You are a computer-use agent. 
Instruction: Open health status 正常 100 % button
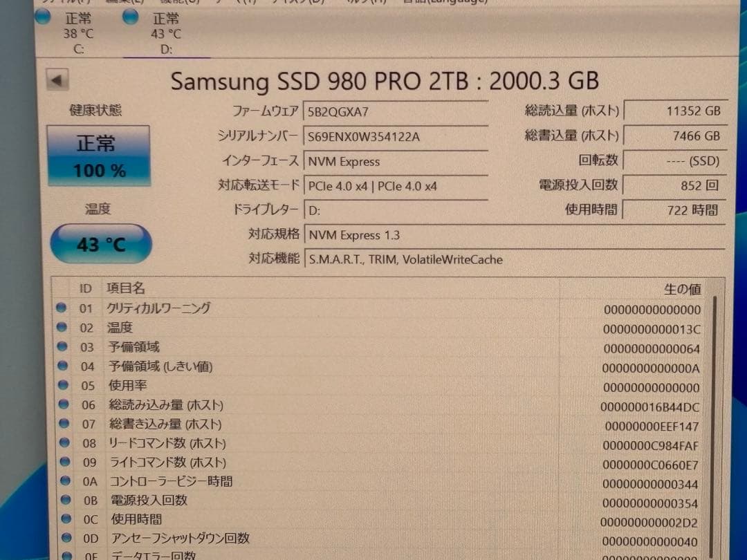coord(99,156)
